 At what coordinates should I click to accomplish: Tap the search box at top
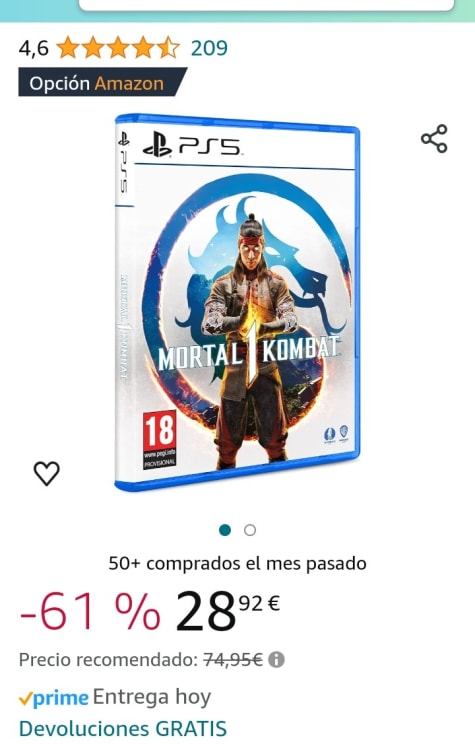point(266,5)
